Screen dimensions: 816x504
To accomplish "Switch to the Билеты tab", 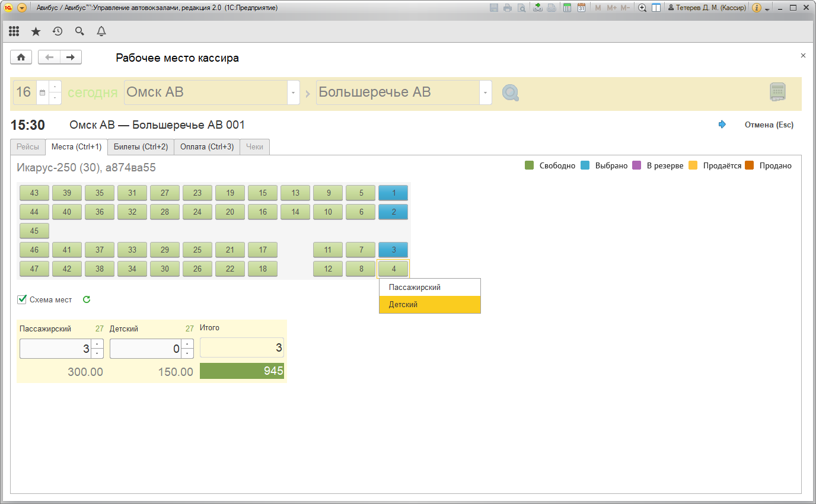I will pyautogui.click(x=141, y=146).
